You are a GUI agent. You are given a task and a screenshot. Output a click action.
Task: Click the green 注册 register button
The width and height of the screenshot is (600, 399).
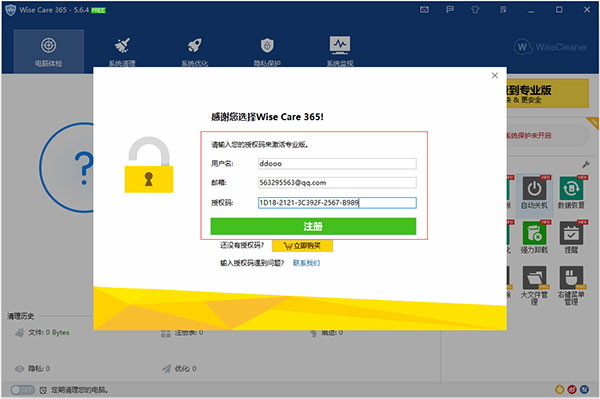(x=313, y=226)
